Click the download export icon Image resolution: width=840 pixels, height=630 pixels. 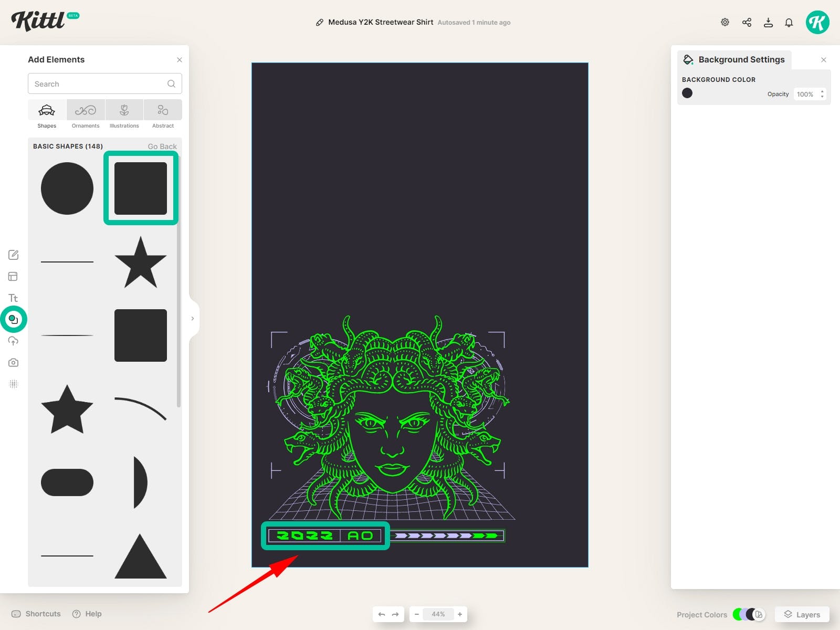pos(768,22)
